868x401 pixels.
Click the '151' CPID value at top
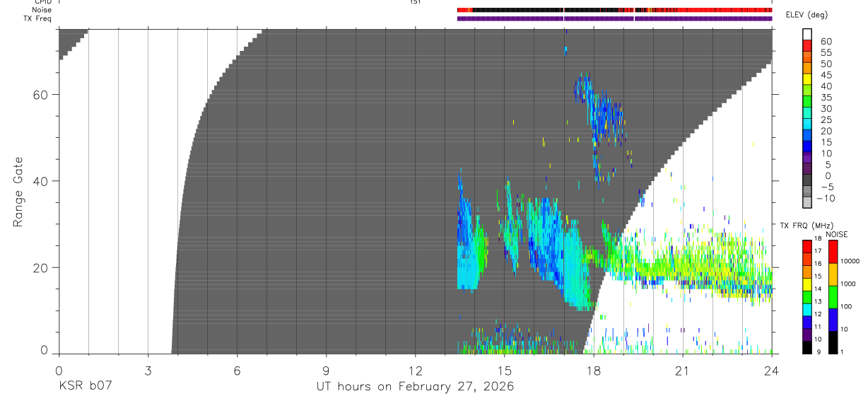pyautogui.click(x=416, y=2)
